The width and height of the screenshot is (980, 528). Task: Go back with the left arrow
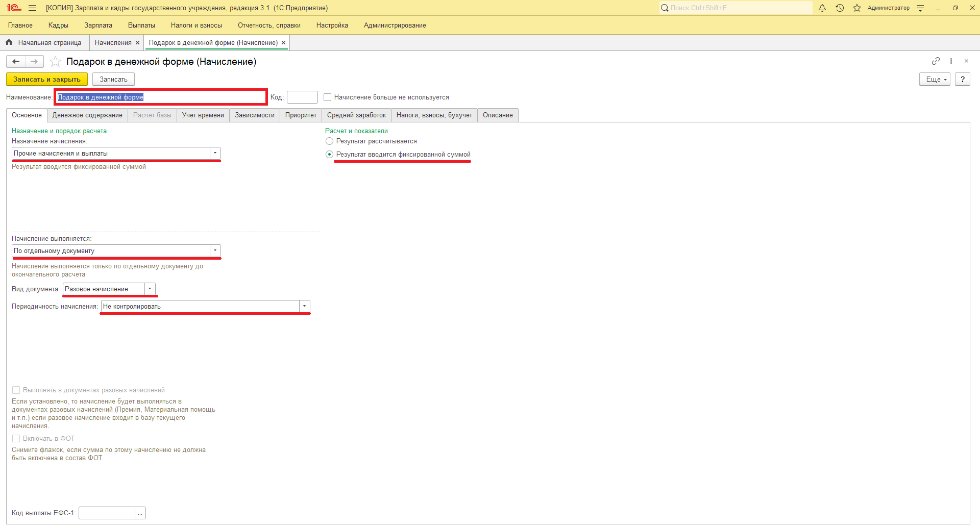16,62
